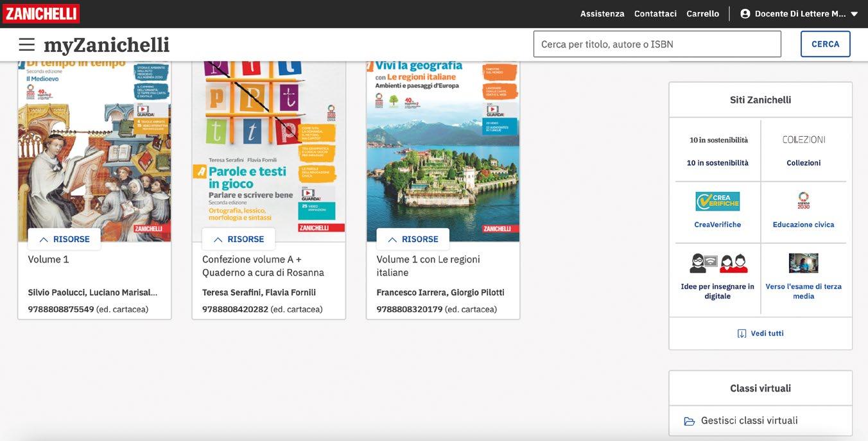The height and width of the screenshot is (441, 868).
Task: Click ISBN 9788808420282
Action: tap(235, 309)
